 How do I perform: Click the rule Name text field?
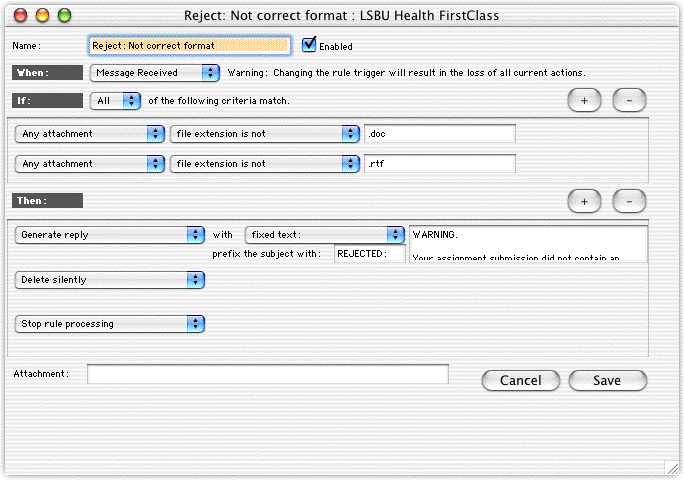coord(190,46)
